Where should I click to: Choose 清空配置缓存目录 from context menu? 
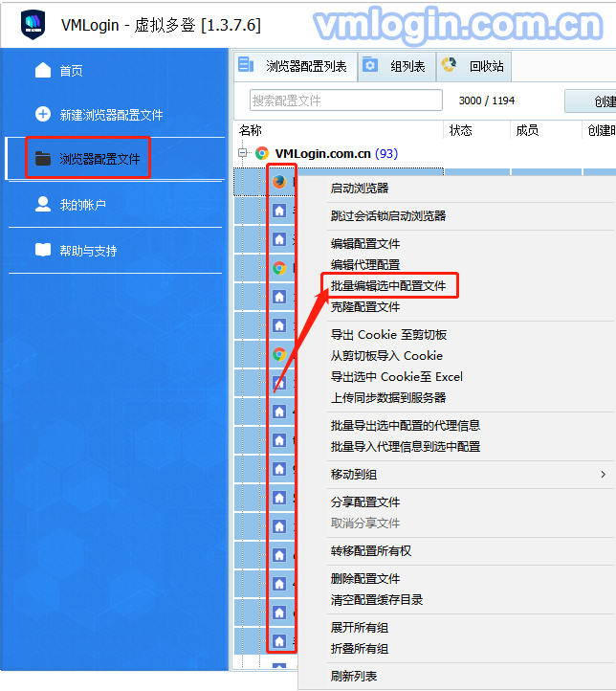point(377,600)
